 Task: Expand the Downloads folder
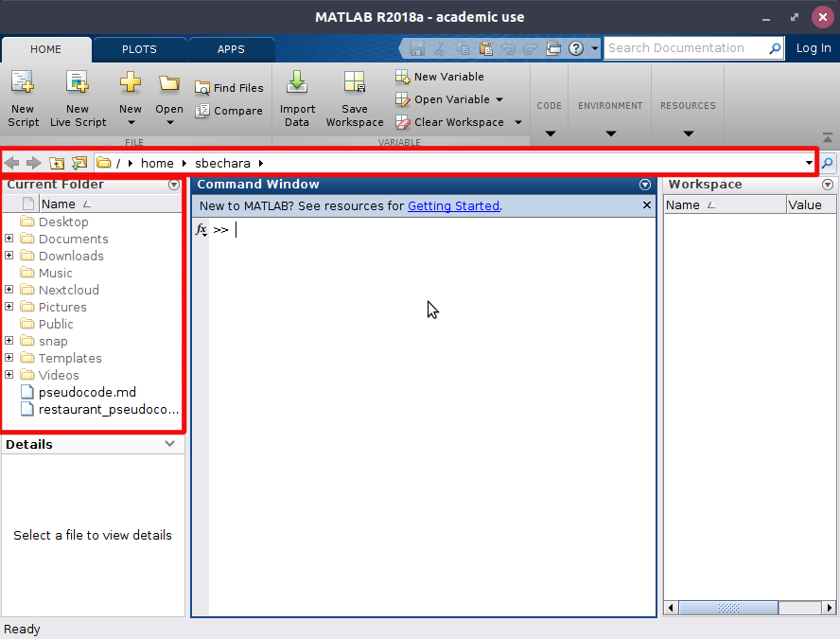9,256
